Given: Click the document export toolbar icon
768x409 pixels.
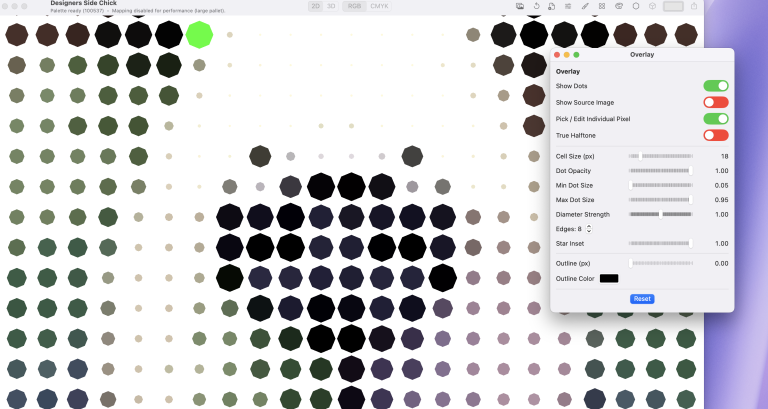Looking at the screenshot, I should pyautogui.click(x=552, y=6).
